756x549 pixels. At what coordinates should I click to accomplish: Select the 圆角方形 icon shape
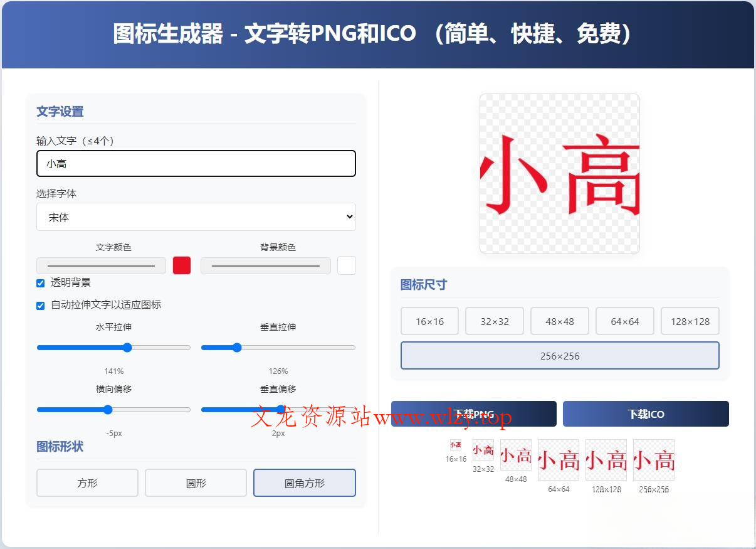pyautogui.click(x=304, y=482)
